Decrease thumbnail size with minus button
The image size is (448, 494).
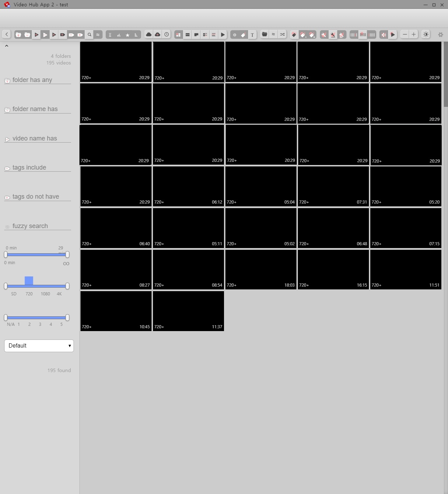pyautogui.click(x=405, y=34)
